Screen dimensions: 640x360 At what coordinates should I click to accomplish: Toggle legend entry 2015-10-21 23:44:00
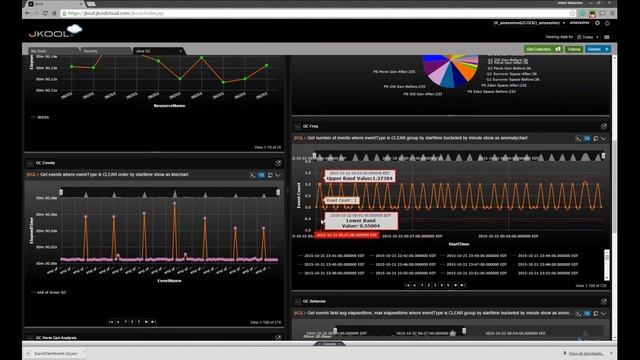(545, 256)
